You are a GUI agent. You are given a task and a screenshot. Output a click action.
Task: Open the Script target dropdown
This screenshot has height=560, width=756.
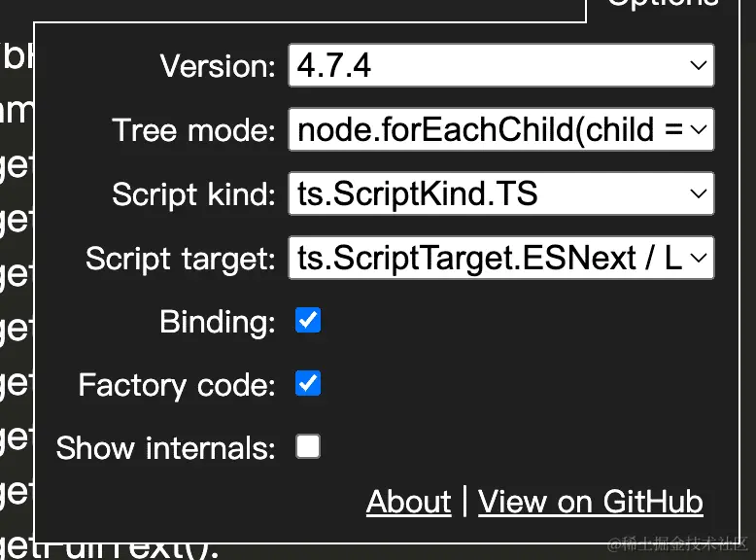(501, 258)
